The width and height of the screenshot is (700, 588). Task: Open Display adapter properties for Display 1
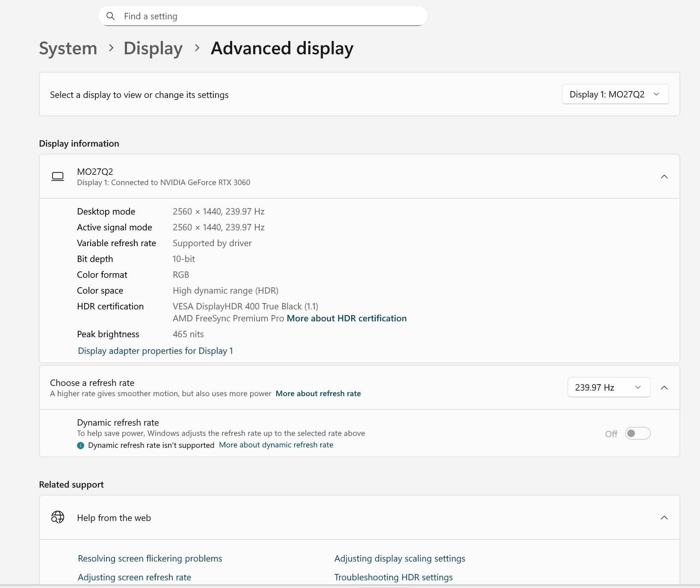coord(155,351)
